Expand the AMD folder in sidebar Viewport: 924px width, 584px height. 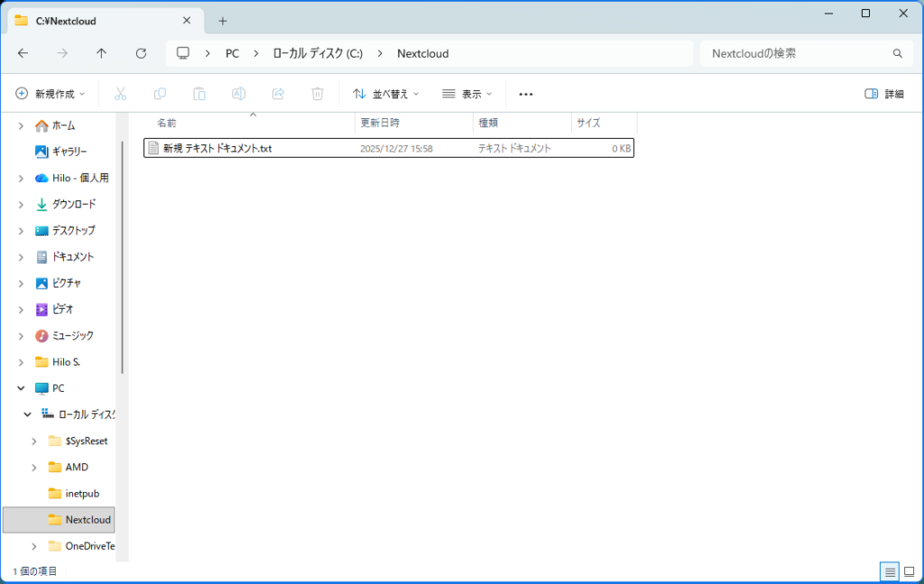point(34,468)
